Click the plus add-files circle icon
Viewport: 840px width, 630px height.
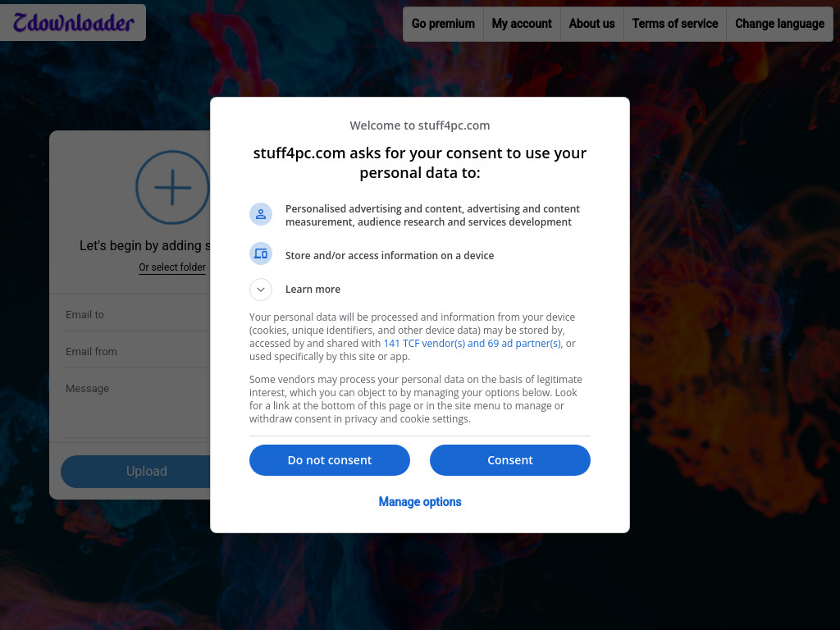(171, 188)
